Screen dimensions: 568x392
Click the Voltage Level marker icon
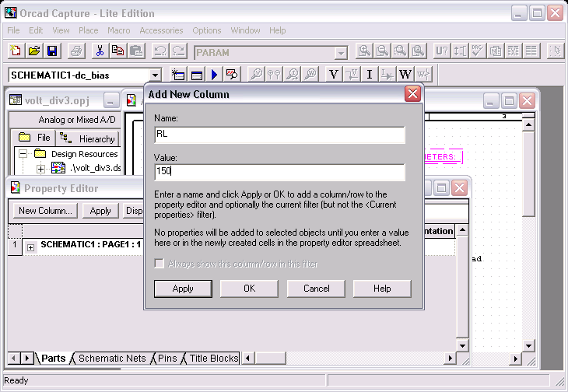click(x=257, y=74)
